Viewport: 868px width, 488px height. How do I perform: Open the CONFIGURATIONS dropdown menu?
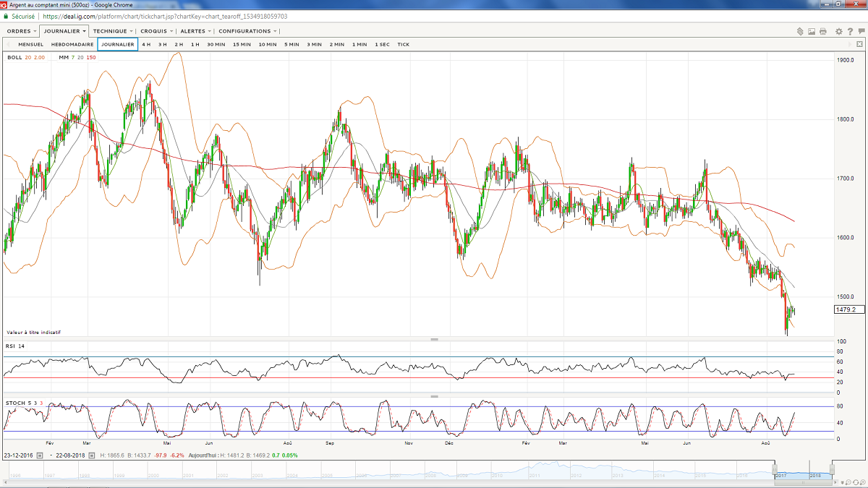247,31
